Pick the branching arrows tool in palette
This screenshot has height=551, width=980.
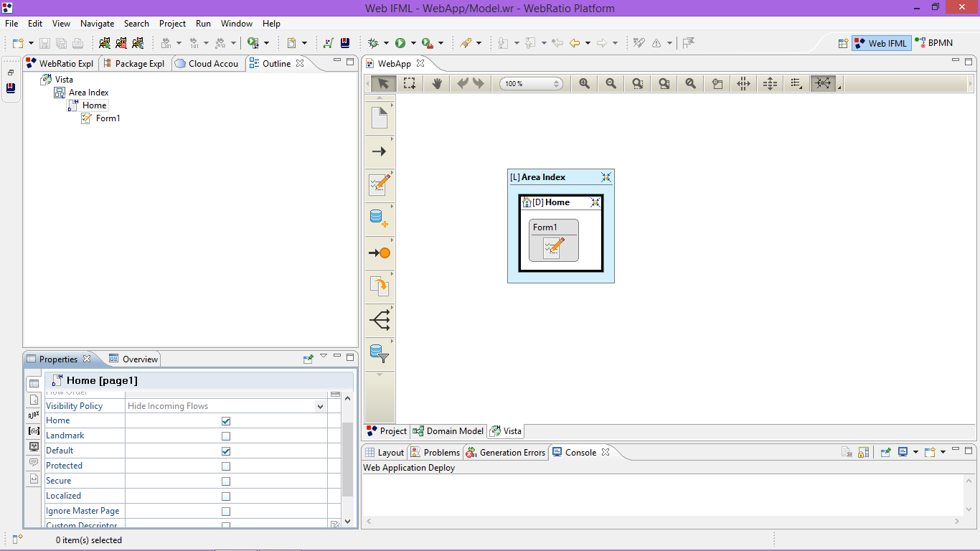[380, 319]
